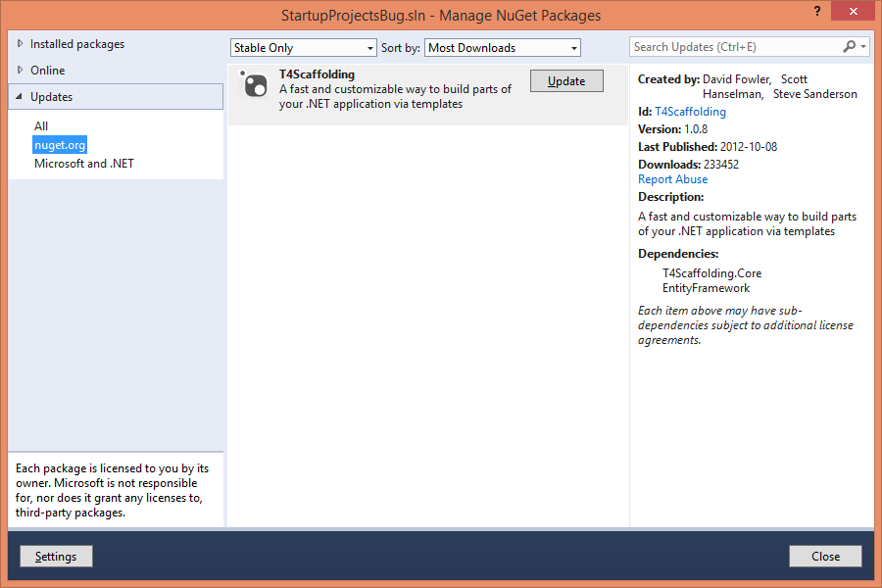Open the Most Downloads sort dropdown
The image size is (882, 588).
[x=503, y=48]
